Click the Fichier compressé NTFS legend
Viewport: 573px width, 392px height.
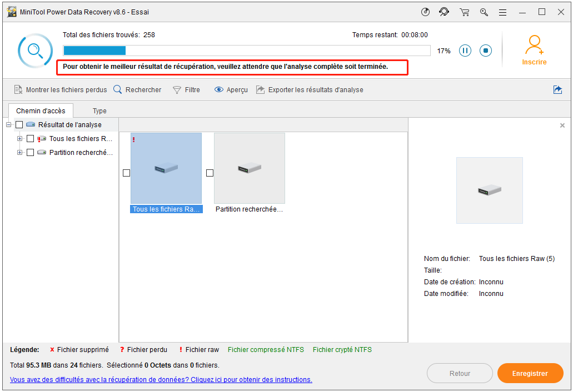click(266, 350)
